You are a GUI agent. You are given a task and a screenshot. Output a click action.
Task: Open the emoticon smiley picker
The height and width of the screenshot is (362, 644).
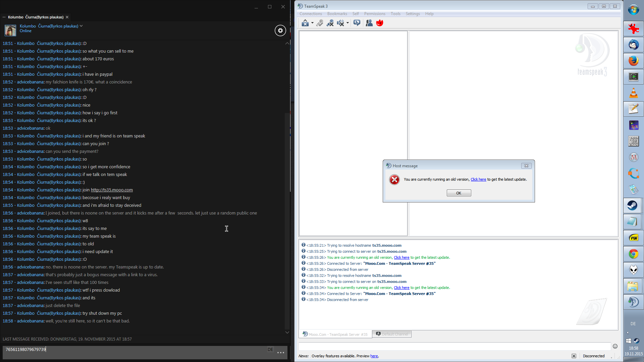coord(615,346)
